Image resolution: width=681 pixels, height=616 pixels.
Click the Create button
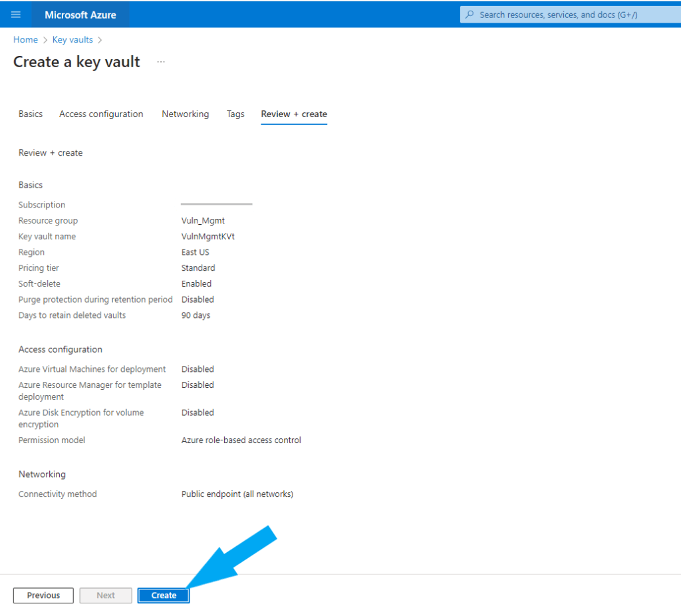pos(164,595)
